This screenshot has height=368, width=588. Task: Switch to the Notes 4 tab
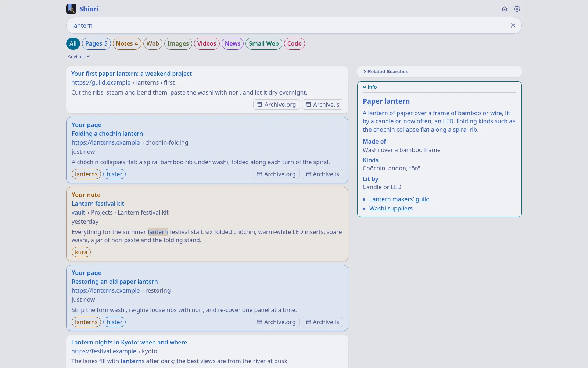127,43
